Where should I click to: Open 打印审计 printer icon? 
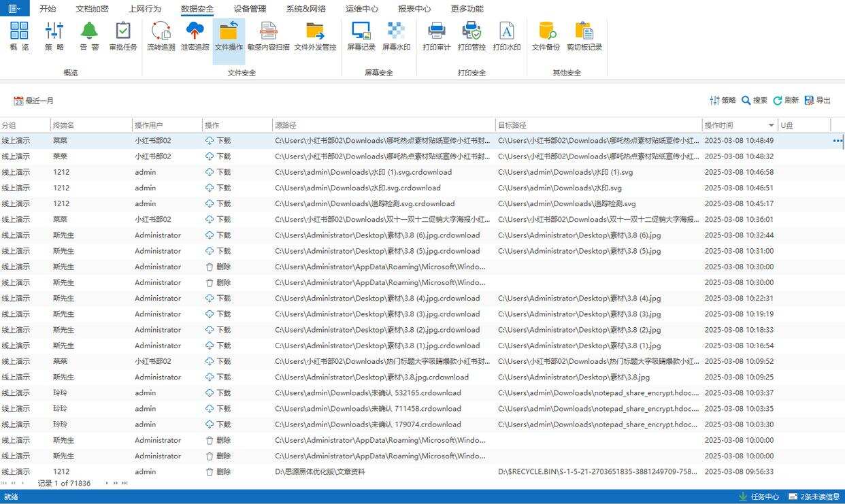(x=436, y=36)
